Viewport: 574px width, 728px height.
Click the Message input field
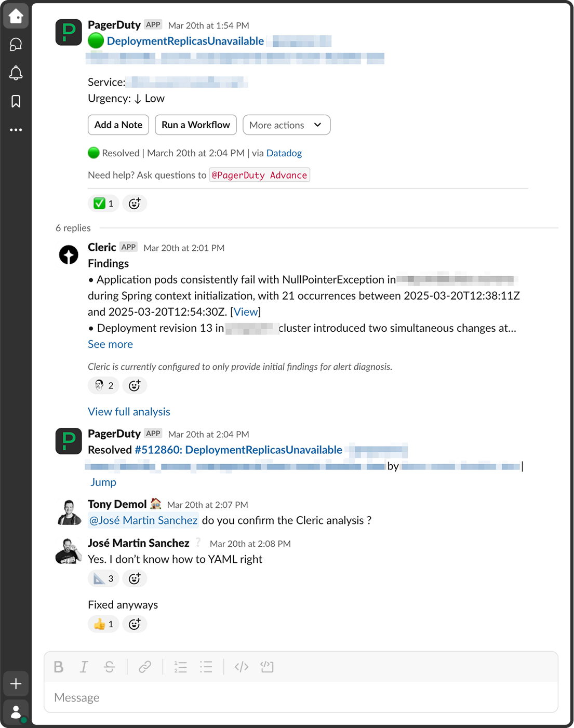coord(301,697)
